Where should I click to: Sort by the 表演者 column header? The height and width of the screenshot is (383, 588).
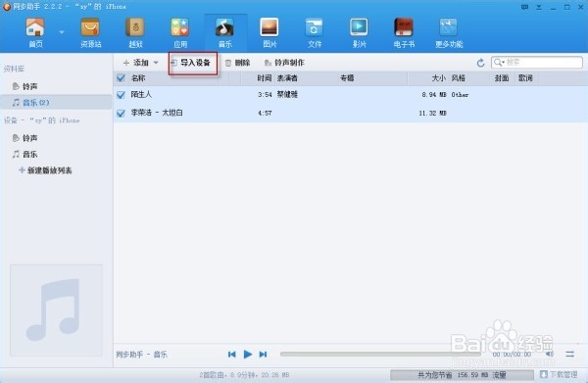click(x=287, y=78)
